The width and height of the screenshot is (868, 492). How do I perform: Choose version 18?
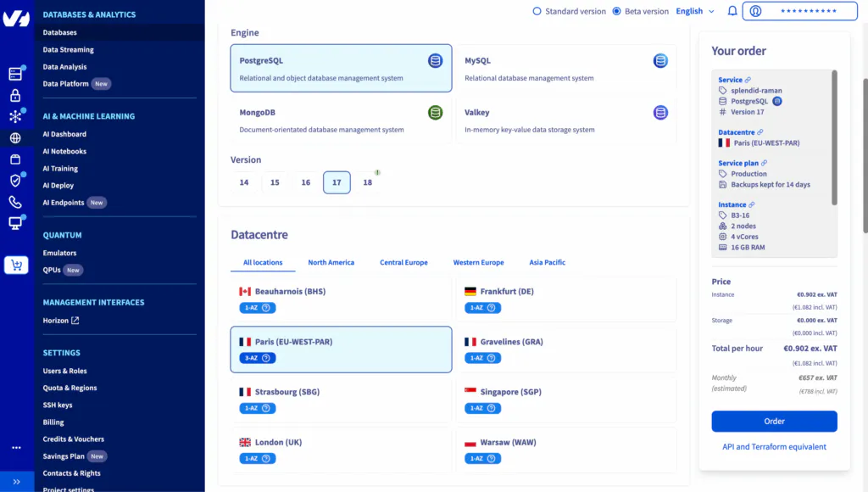(x=368, y=182)
